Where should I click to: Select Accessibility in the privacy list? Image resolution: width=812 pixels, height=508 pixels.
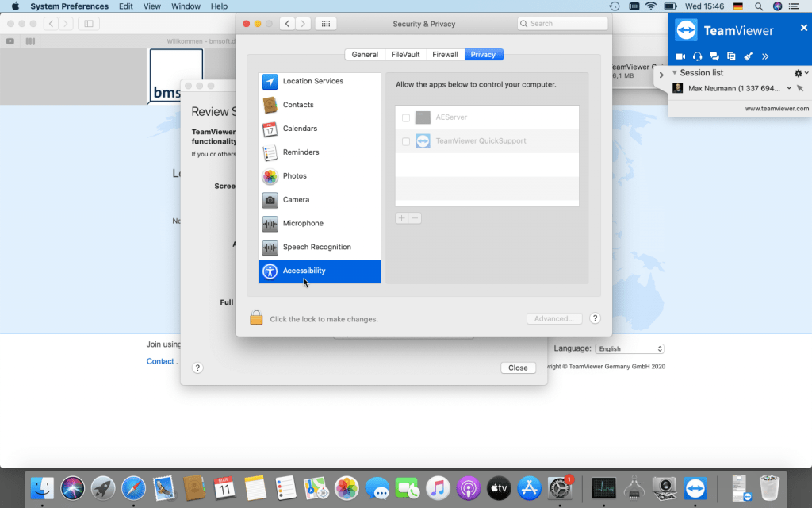[x=320, y=271]
